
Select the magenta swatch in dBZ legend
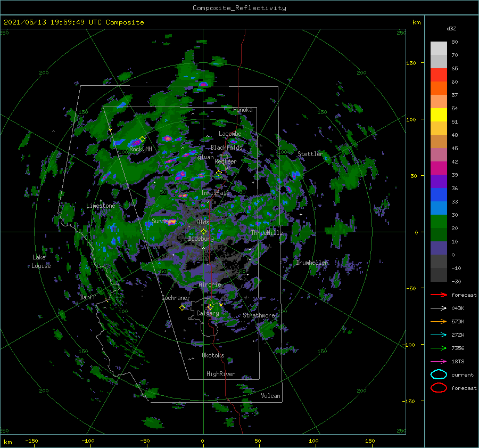coord(439,168)
